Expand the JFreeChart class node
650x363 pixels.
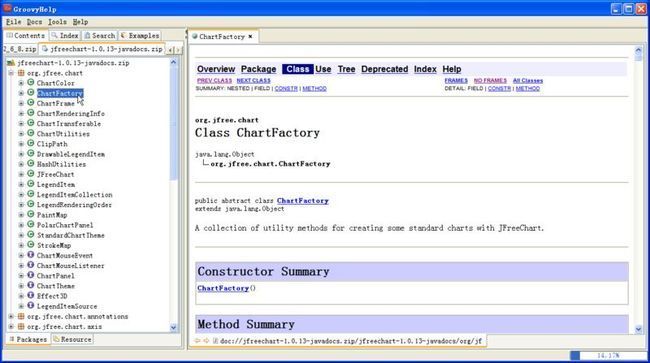click(x=21, y=174)
